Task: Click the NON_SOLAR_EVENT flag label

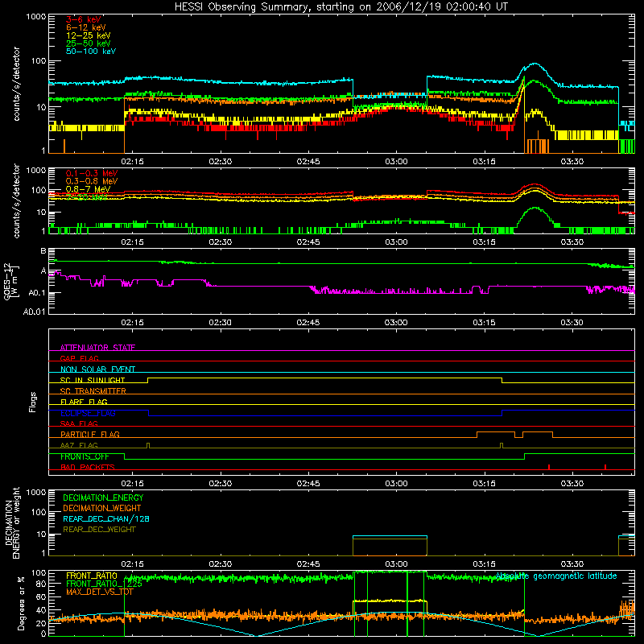Action: (x=97, y=369)
